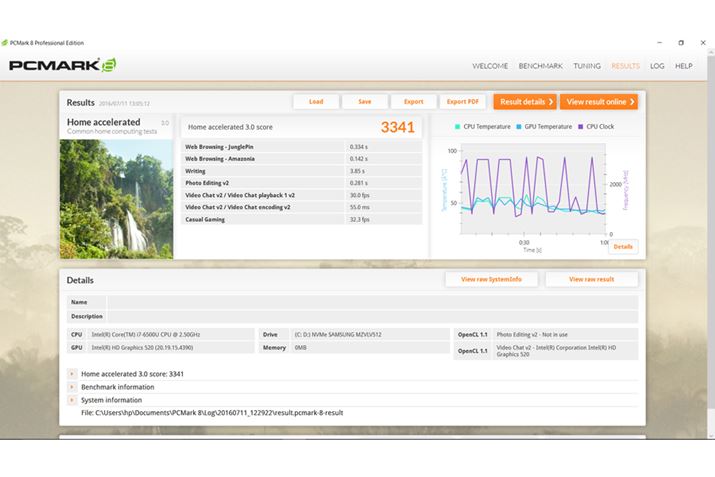This screenshot has width=715, height=477.
Task: Open the Benchmark tab
Action: [540, 66]
